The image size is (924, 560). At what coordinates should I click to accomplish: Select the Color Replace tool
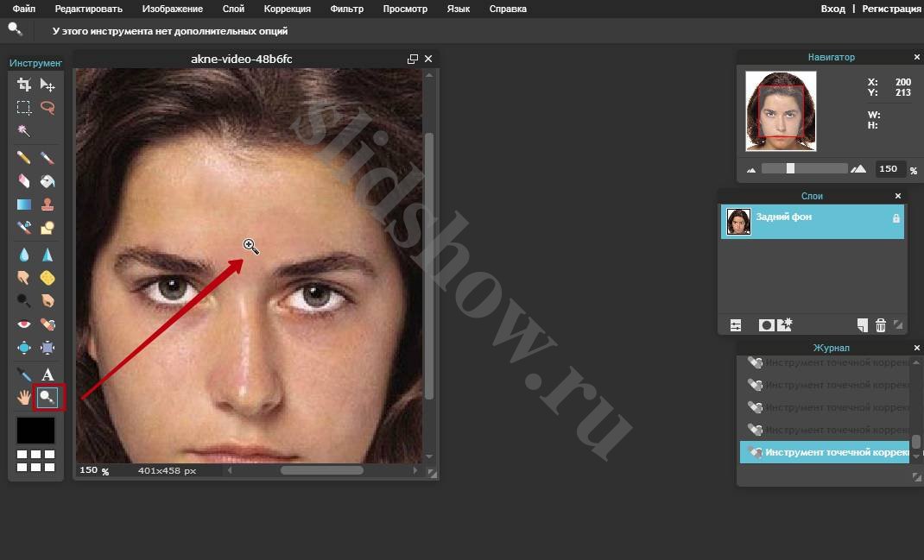click(23, 227)
